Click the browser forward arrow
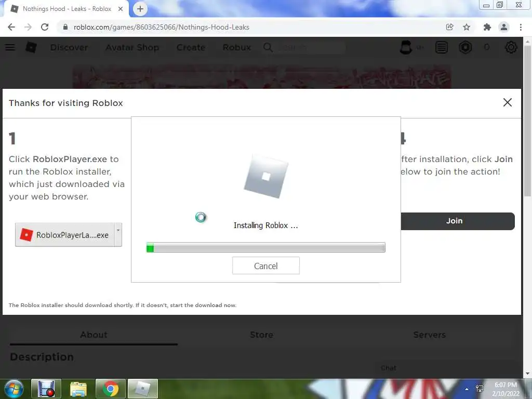 [28, 27]
